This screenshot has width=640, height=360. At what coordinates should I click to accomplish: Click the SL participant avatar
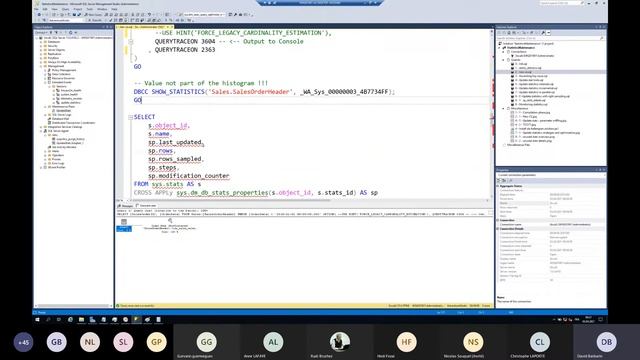(123, 342)
